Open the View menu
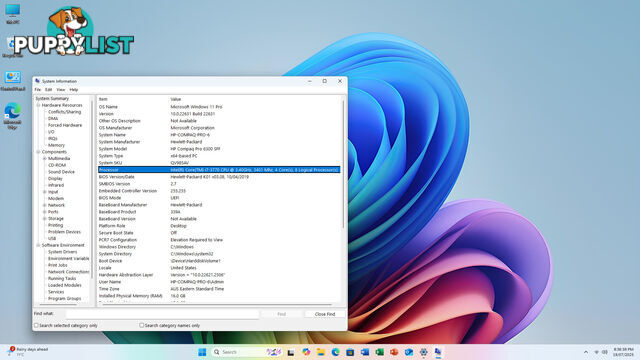This screenshot has width=640, height=360. tap(61, 89)
